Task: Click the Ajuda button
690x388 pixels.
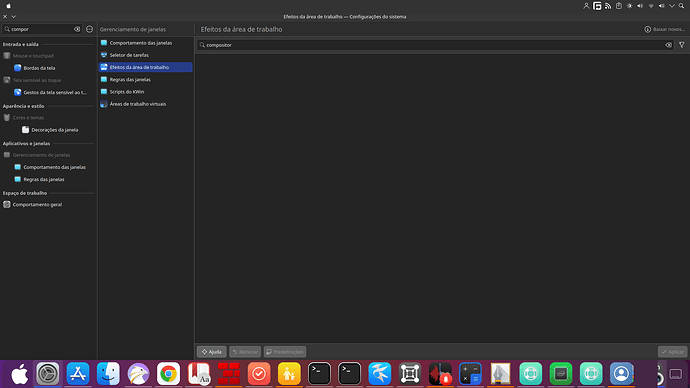Action: [212, 351]
